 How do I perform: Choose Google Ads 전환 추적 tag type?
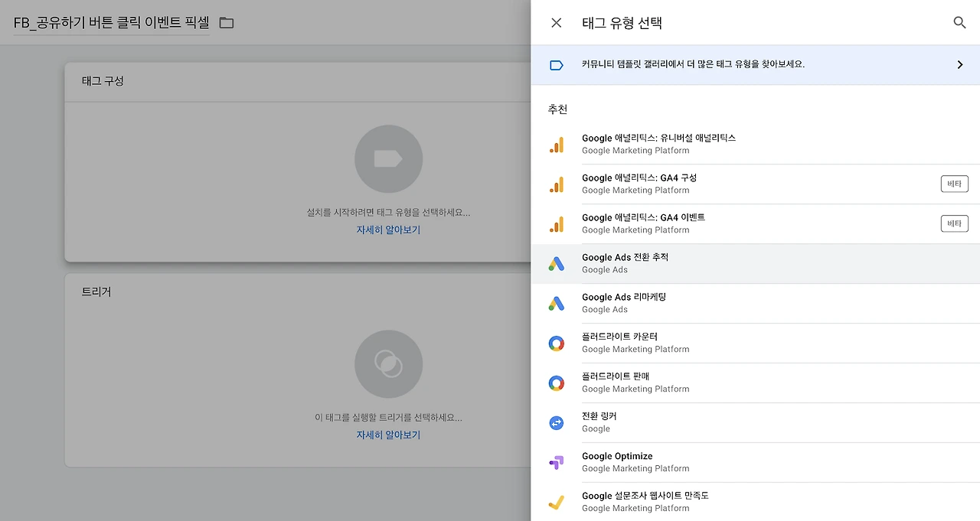[x=755, y=264]
